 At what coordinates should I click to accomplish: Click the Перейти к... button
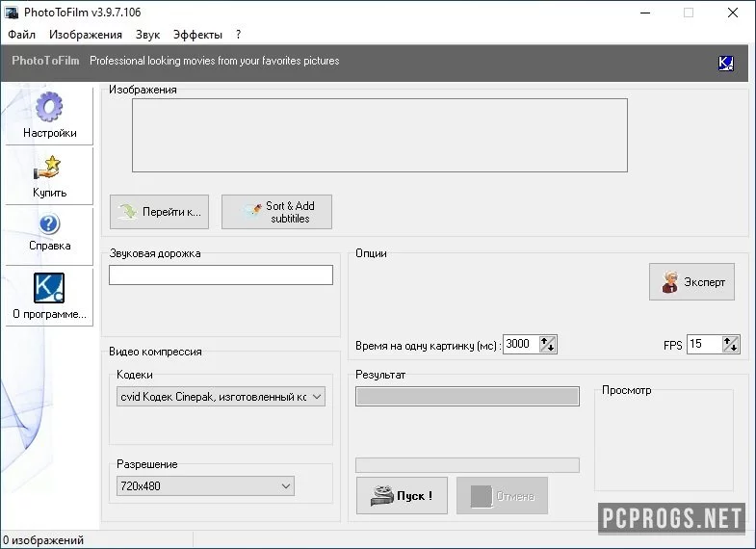coord(159,212)
